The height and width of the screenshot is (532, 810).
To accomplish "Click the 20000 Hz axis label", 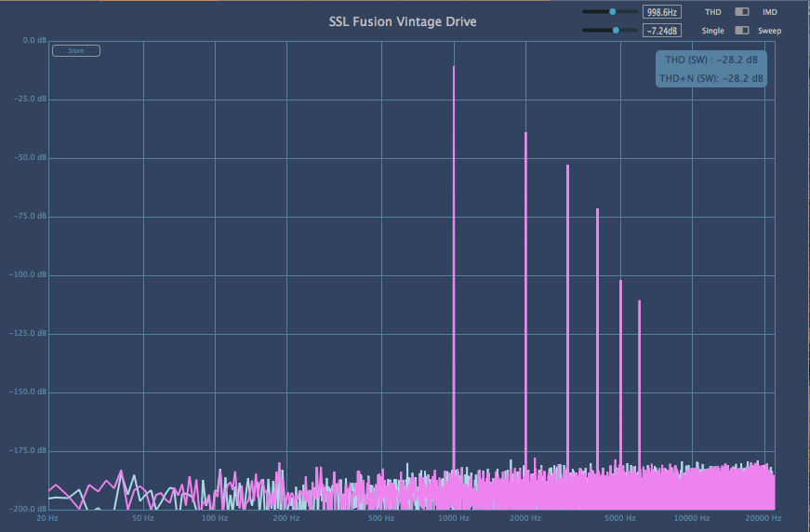I will pyautogui.click(x=764, y=518).
